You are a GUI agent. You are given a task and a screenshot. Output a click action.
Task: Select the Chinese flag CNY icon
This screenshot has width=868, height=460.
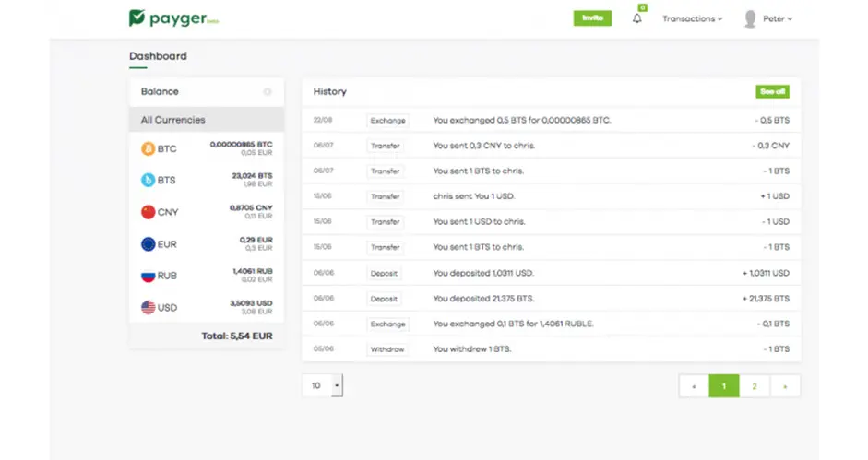point(148,212)
